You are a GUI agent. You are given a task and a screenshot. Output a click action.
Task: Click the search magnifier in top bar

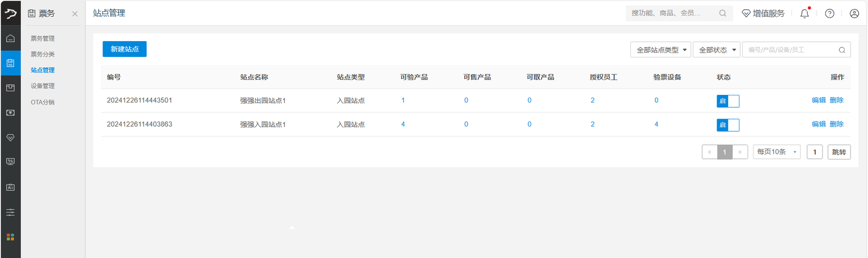[723, 13]
